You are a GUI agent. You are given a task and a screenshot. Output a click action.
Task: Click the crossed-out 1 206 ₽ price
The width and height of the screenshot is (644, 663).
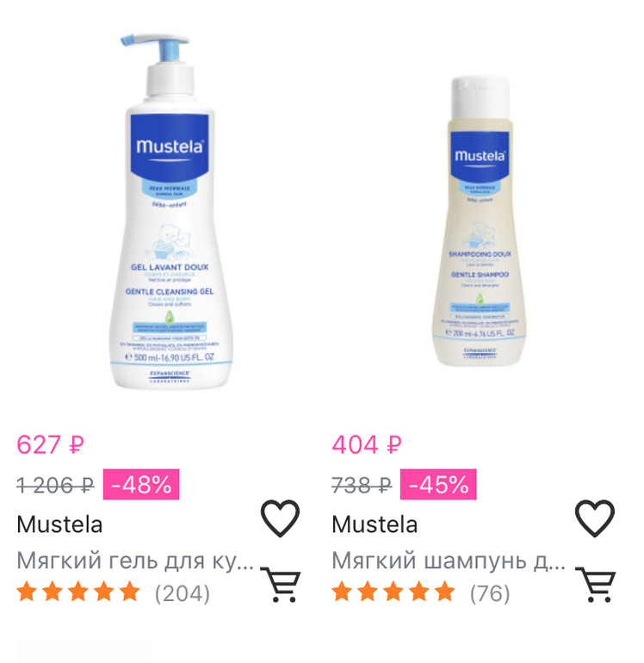55,486
